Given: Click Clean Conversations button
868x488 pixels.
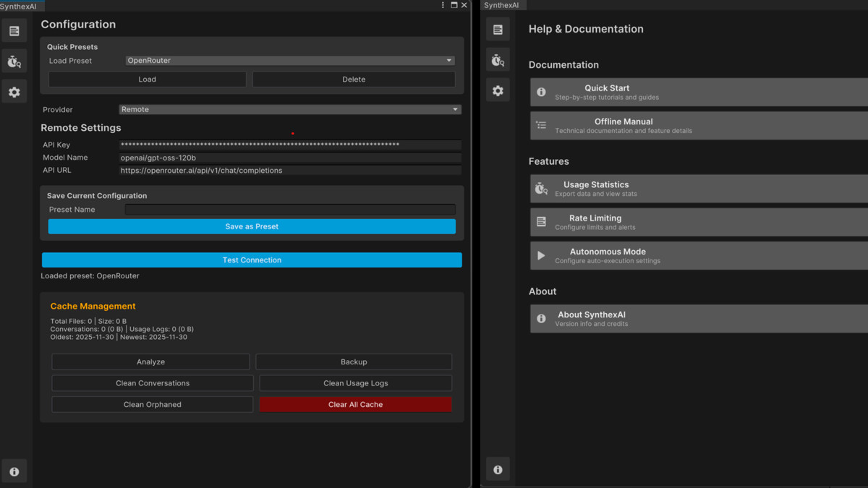Looking at the screenshot, I should [153, 383].
